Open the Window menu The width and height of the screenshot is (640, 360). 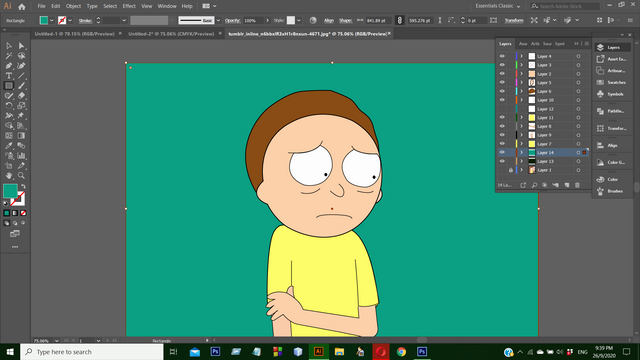point(167,6)
